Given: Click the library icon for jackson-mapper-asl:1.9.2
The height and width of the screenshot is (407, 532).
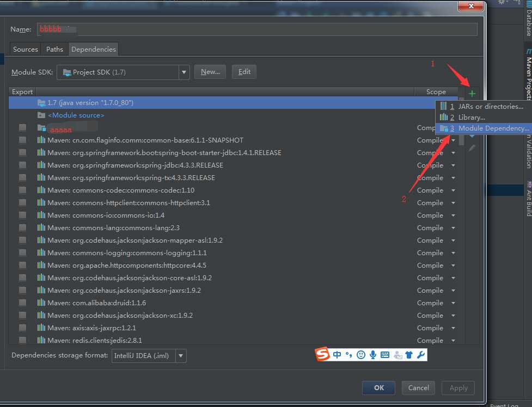Looking at the screenshot, I should [41, 240].
